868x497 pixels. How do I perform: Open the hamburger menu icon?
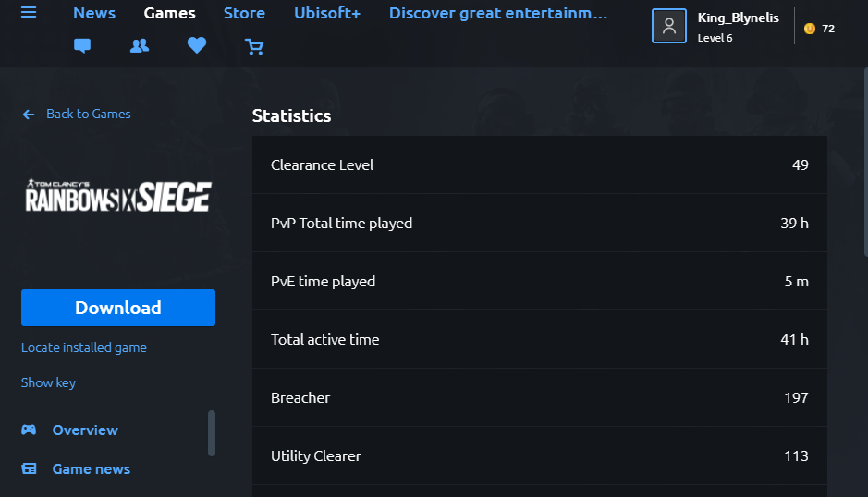(x=29, y=13)
